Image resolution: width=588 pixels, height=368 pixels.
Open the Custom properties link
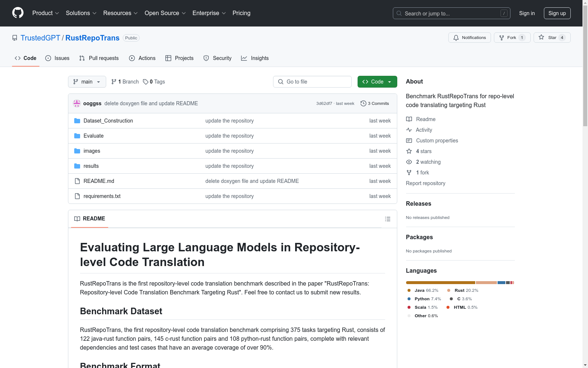coord(437,141)
